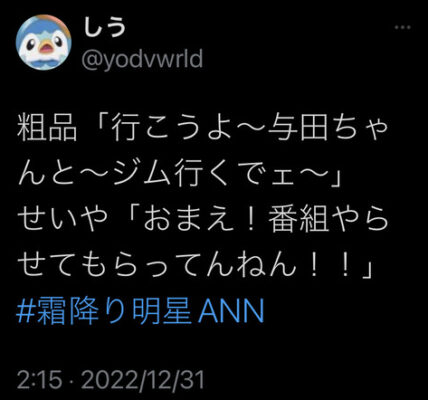
Task: Select the text んと〜 starting second line
Action: pyautogui.click(x=61, y=175)
